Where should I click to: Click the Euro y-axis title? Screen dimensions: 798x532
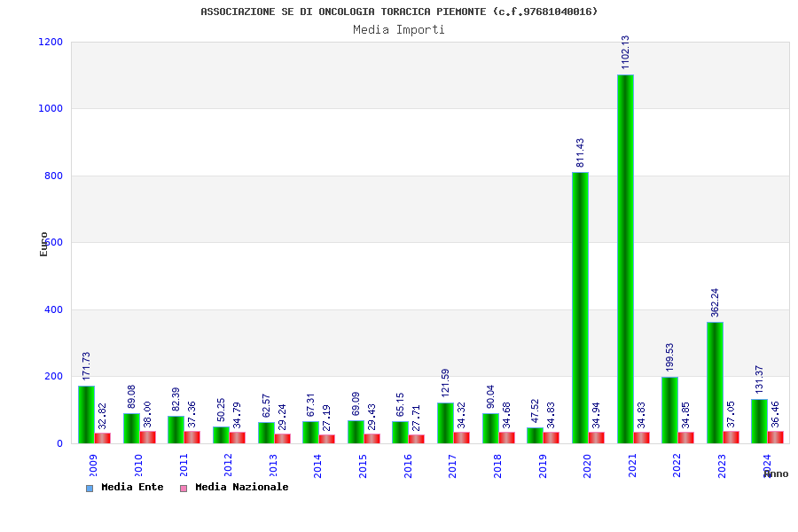click(43, 245)
